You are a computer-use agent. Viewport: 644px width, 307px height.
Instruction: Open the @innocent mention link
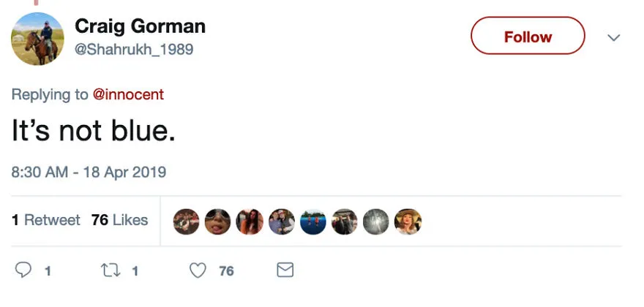[129, 94]
